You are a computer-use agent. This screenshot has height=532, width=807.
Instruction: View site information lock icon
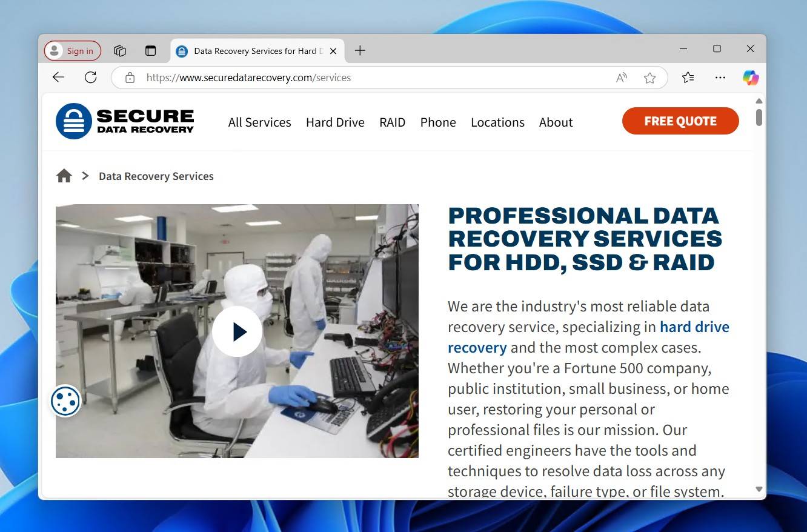coord(129,78)
